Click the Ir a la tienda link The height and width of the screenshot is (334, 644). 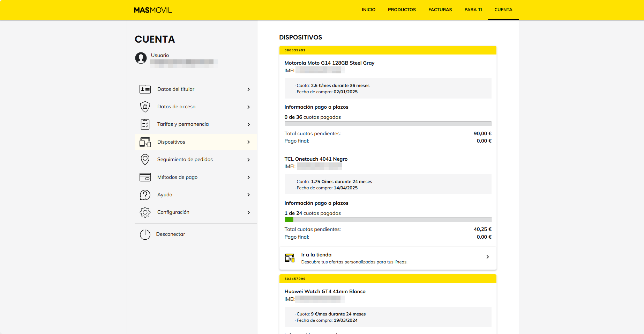(x=388, y=258)
